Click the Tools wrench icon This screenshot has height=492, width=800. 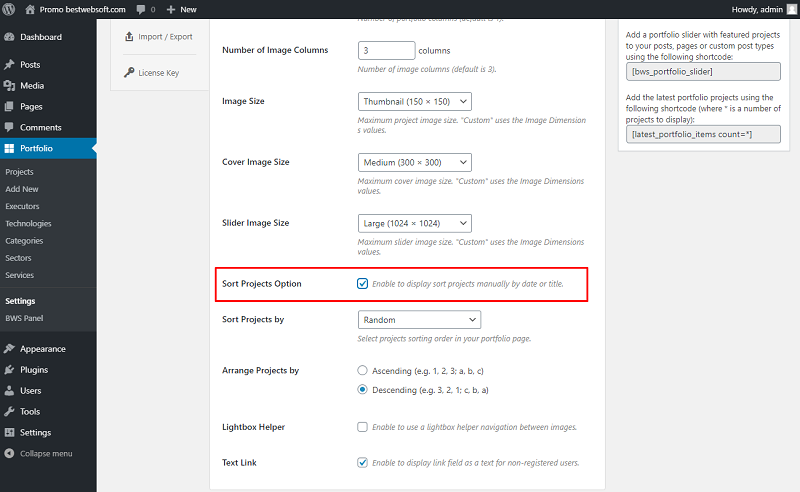(x=9, y=411)
